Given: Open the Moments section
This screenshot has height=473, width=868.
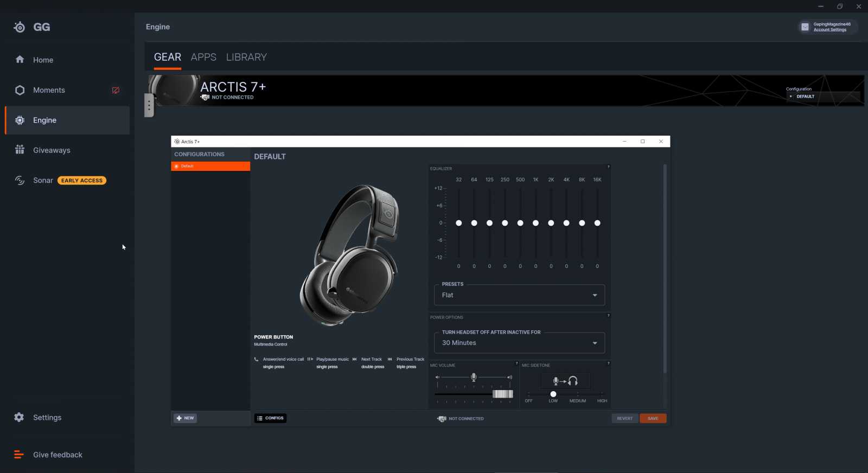Looking at the screenshot, I should pos(67,90).
